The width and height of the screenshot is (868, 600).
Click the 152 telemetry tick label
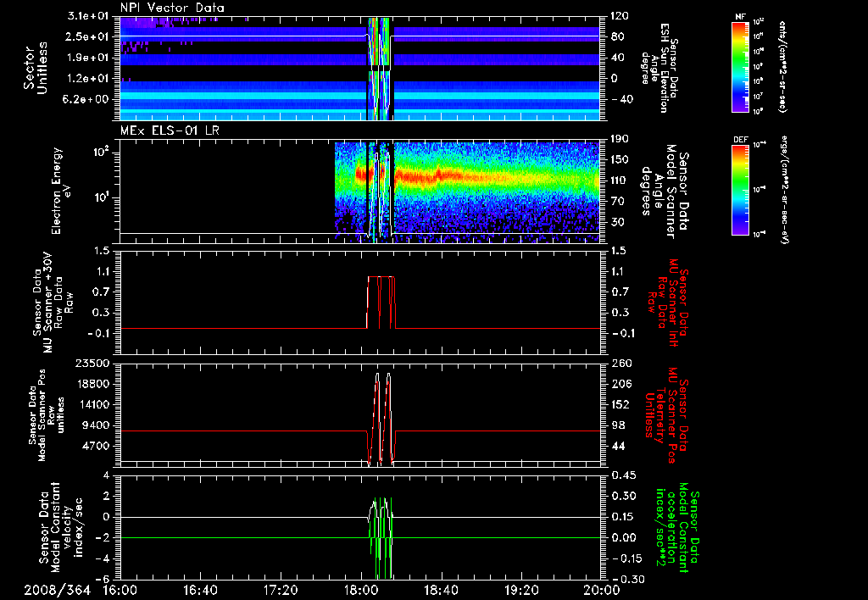click(620, 404)
